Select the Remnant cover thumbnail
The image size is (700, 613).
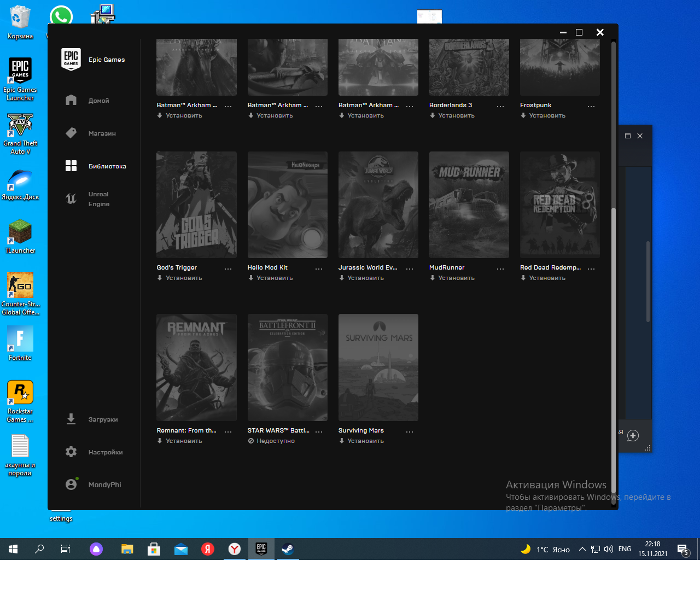click(196, 367)
